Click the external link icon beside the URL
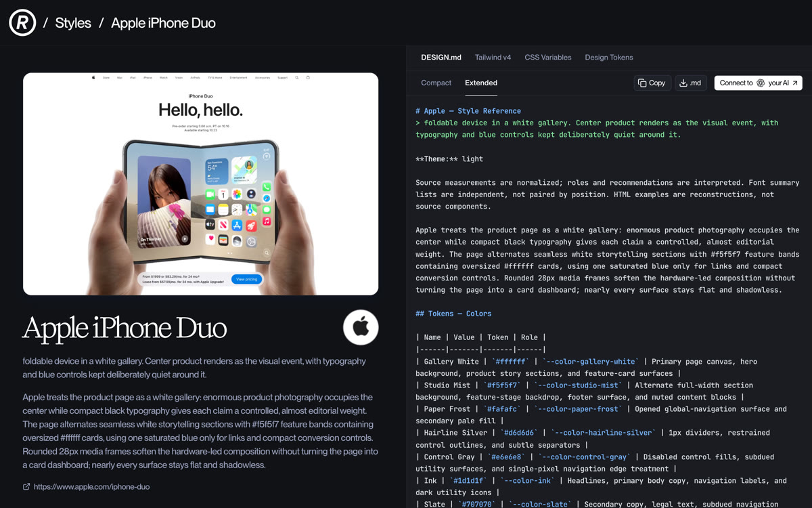Screen dimensions: 812x508 point(26,486)
